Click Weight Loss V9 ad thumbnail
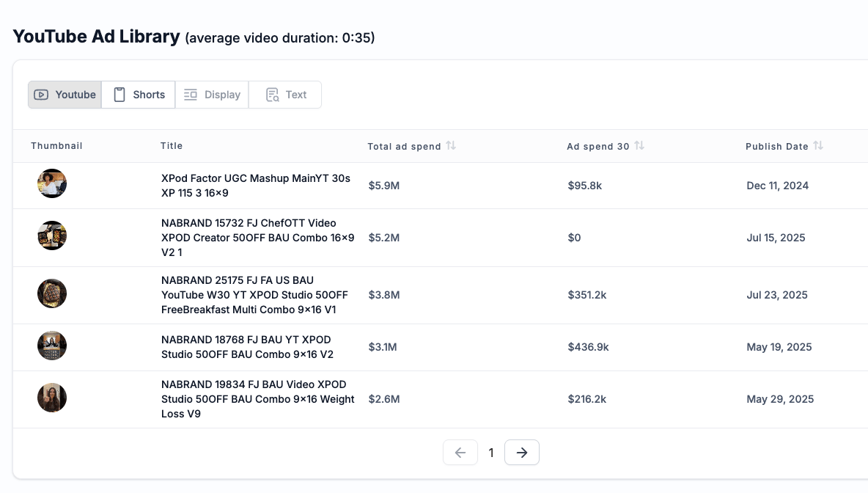 pyautogui.click(x=52, y=398)
